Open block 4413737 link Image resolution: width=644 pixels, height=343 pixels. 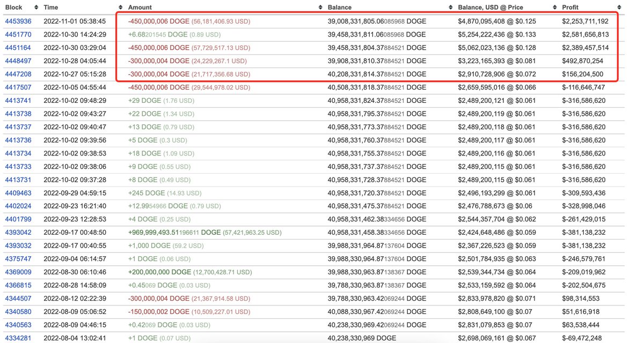[x=18, y=127]
